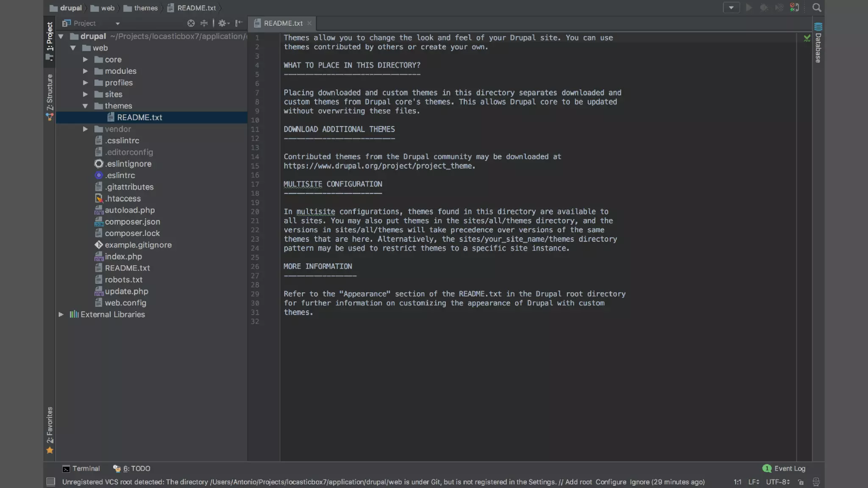
Task: Click the Search Everywhere magnifier icon
Action: tap(817, 8)
